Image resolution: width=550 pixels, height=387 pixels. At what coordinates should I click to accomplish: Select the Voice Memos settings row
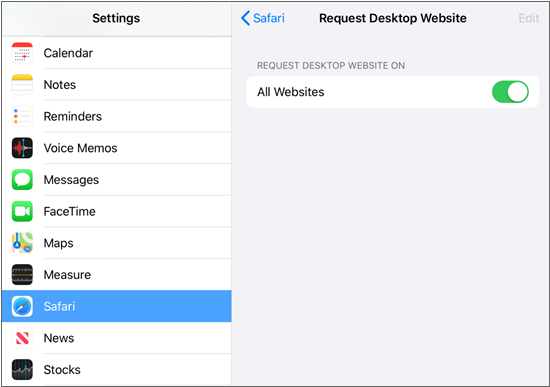pos(116,148)
